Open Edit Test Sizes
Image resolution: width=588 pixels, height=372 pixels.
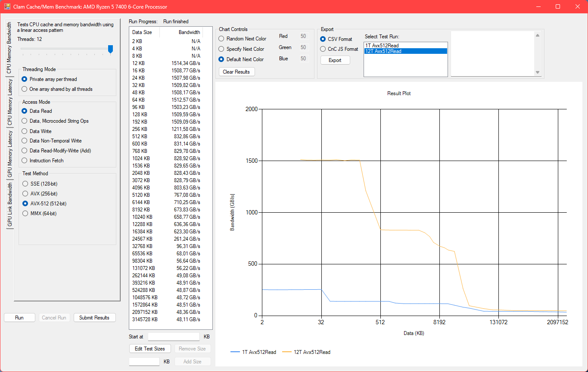click(150, 349)
